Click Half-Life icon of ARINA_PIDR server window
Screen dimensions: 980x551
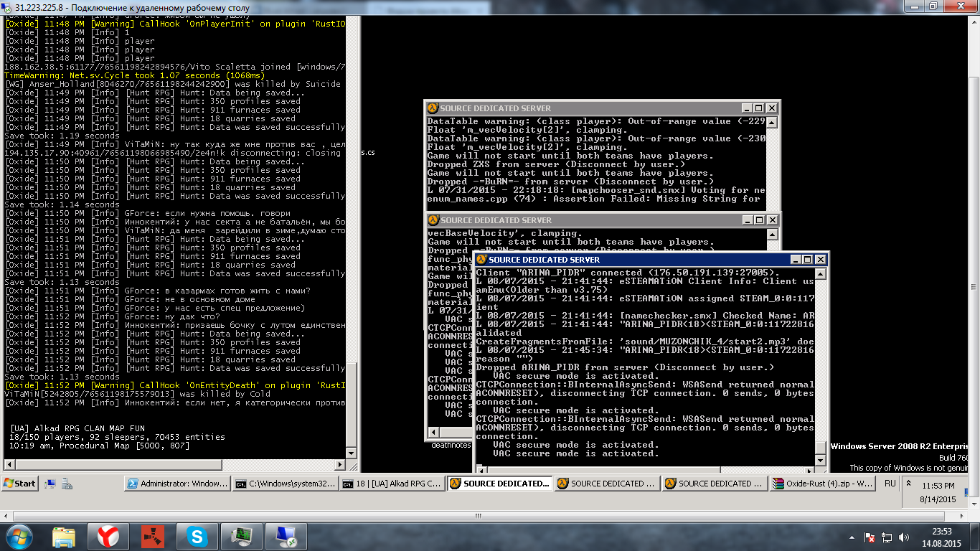point(481,259)
